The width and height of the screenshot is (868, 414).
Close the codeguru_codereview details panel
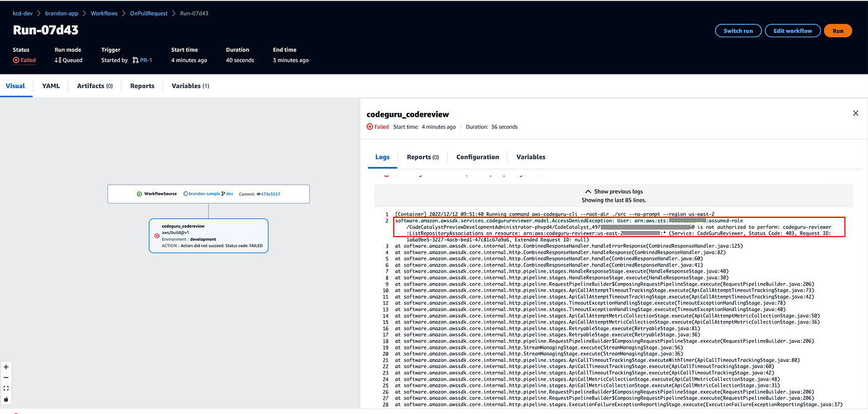pyautogui.click(x=856, y=114)
